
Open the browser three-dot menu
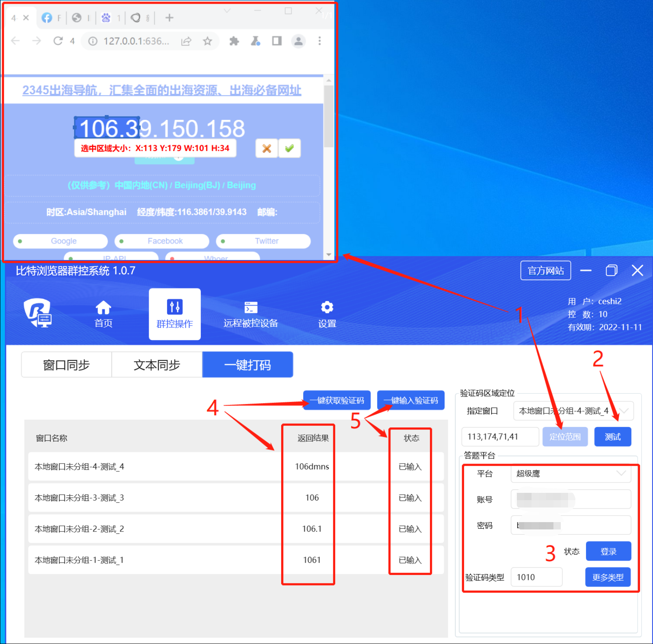coord(319,41)
